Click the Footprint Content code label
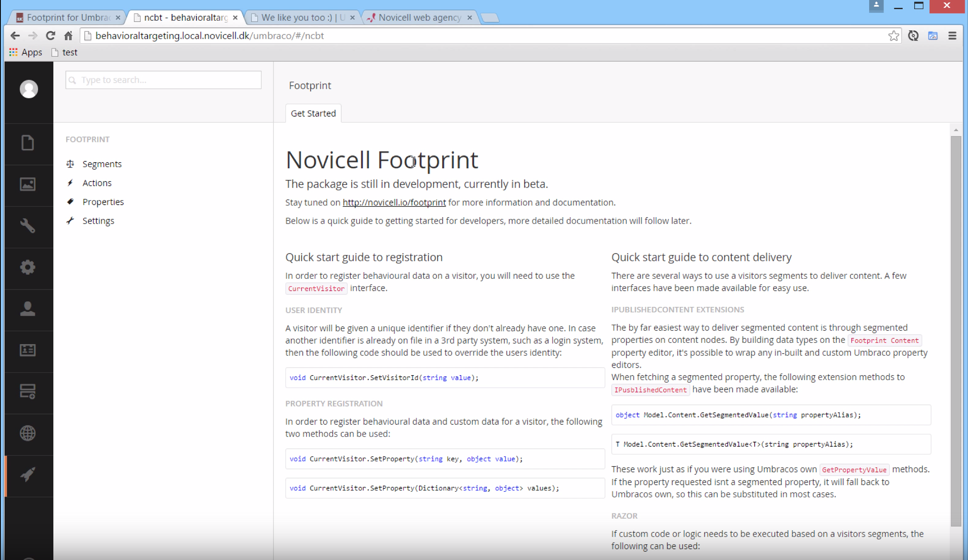968x560 pixels. [884, 340]
